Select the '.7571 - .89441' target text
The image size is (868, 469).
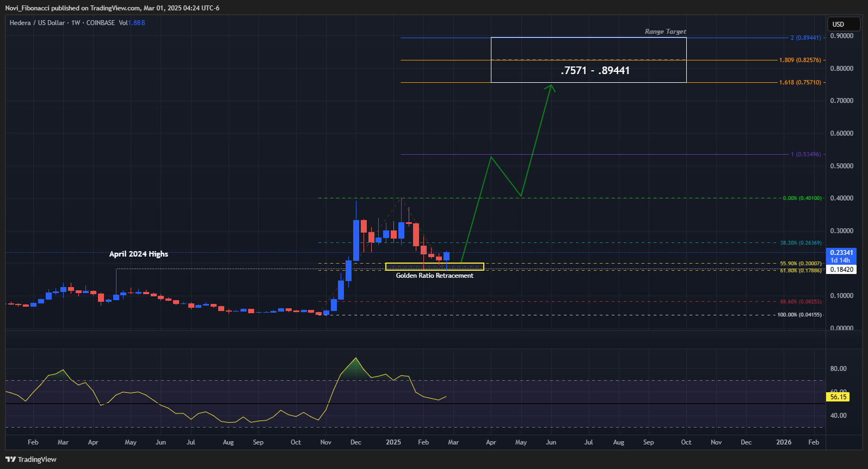(595, 71)
